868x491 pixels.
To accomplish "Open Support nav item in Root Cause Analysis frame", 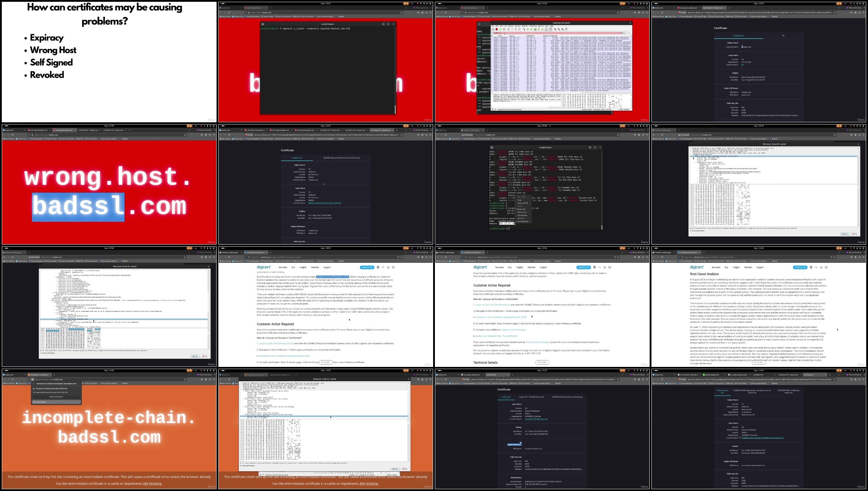I will [x=760, y=267].
